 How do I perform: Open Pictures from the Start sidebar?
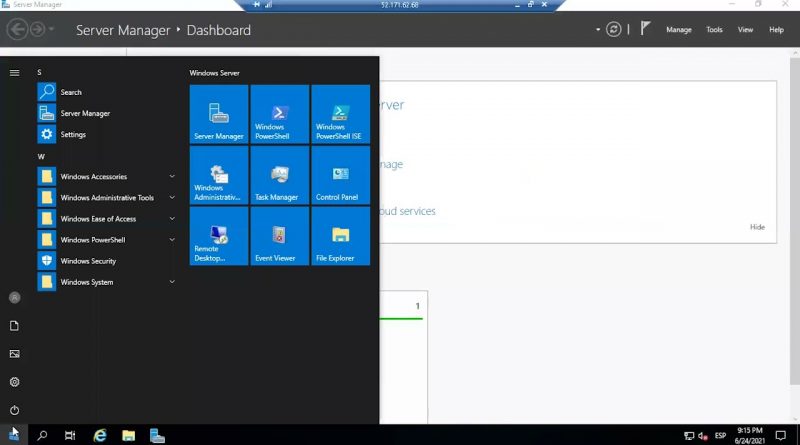(x=14, y=354)
